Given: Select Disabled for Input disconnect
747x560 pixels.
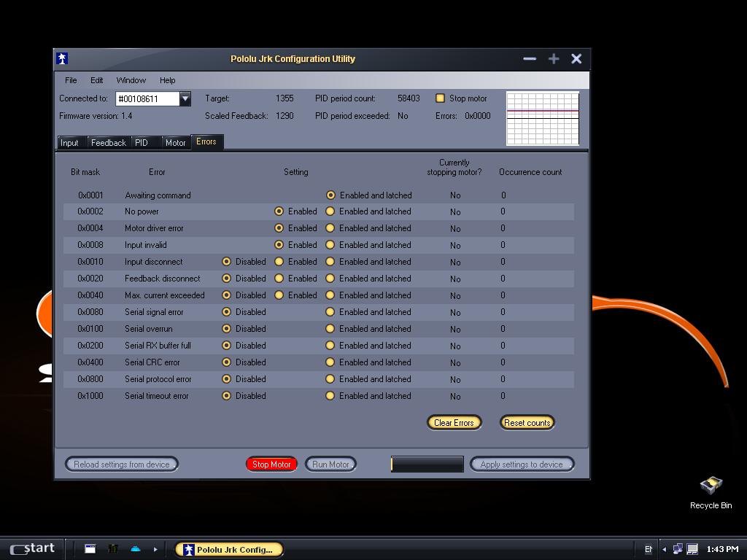Looking at the screenshot, I should click(x=227, y=262).
